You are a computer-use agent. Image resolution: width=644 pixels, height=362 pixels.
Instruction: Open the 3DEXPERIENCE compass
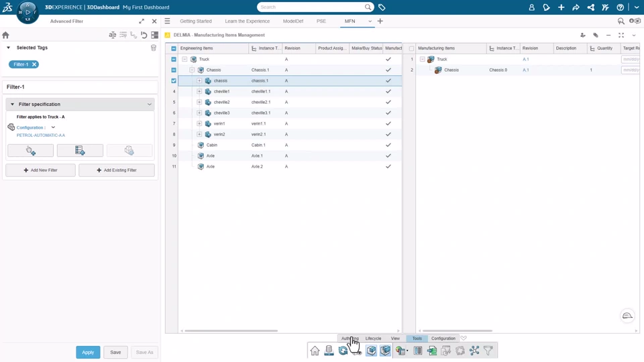(28, 12)
